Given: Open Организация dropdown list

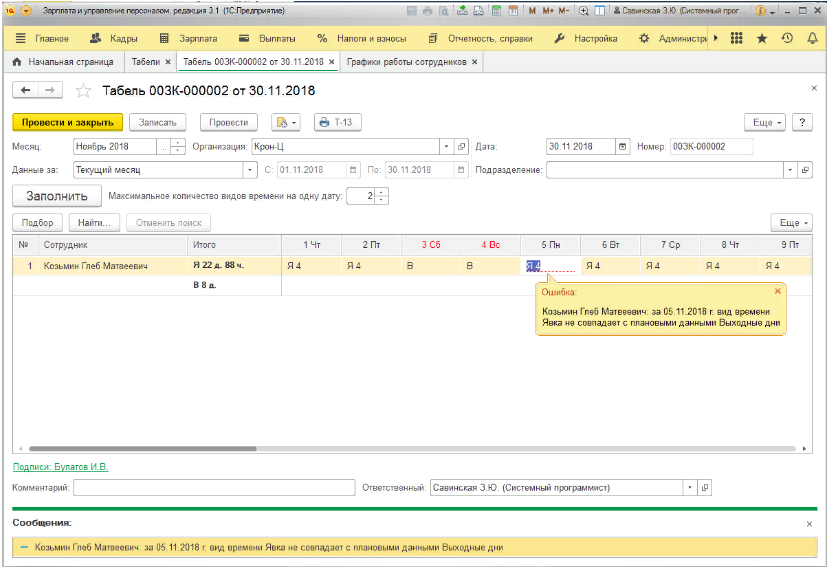Looking at the screenshot, I should tap(447, 146).
